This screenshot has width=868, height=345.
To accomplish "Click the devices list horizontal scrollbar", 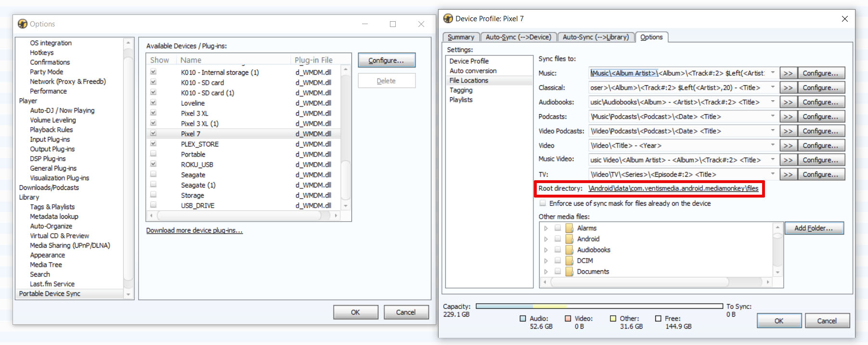I will pyautogui.click(x=244, y=215).
